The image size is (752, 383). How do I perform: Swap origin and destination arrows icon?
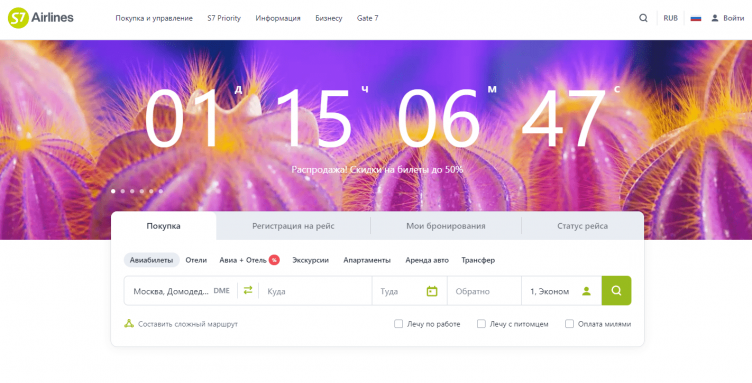pyautogui.click(x=248, y=290)
